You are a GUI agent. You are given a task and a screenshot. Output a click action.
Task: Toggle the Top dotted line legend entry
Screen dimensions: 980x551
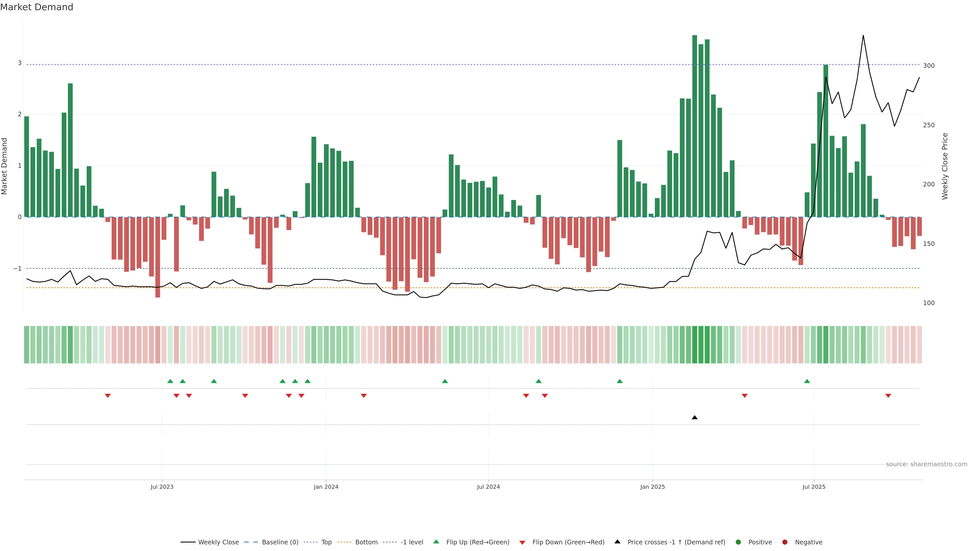click(x=326, y=542)
